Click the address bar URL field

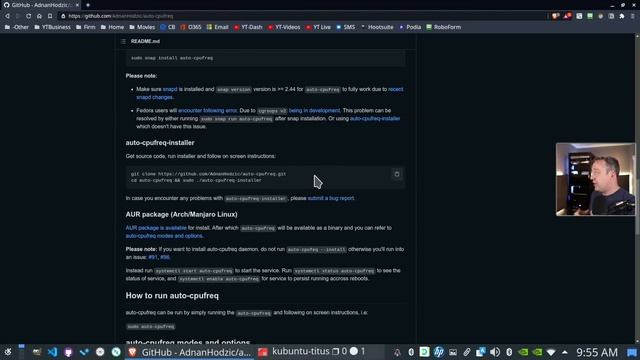point(302,16)
